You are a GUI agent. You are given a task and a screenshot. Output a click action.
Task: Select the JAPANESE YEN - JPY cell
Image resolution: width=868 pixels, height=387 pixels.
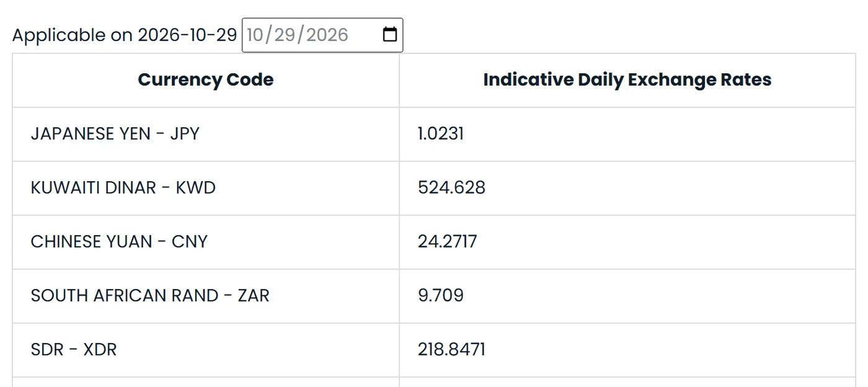click(x=206, y=134)
